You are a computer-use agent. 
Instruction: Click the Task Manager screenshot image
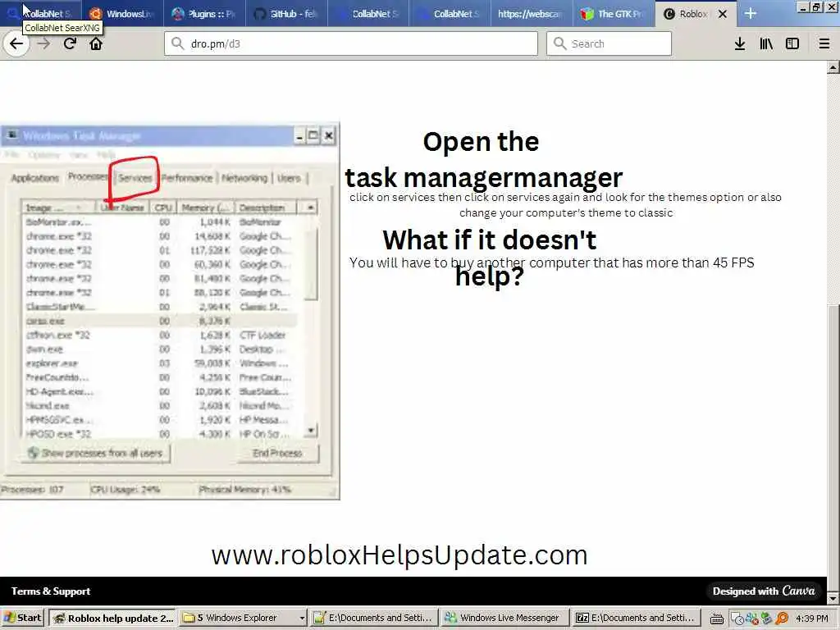click(x=170, y=311)
